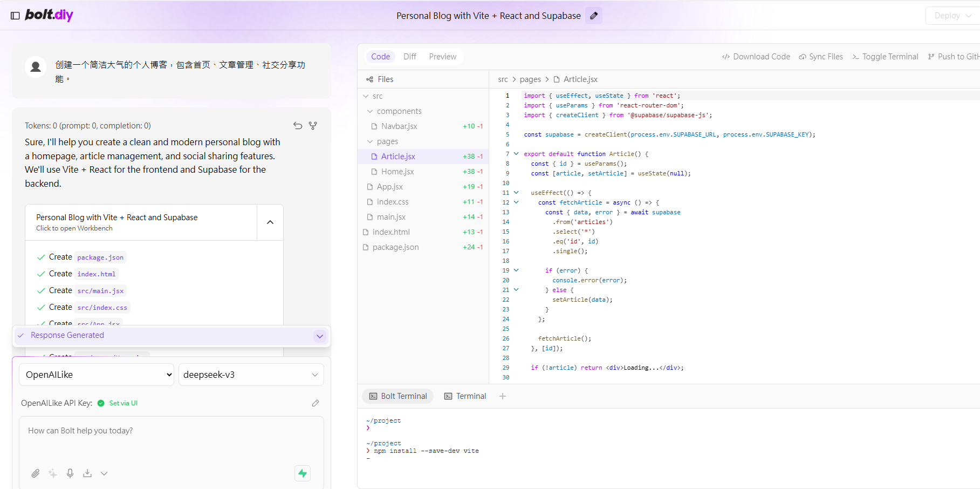The image size is (980, 489).
Task: Expand the chat options chevron near export
Action: coord(104,473)
